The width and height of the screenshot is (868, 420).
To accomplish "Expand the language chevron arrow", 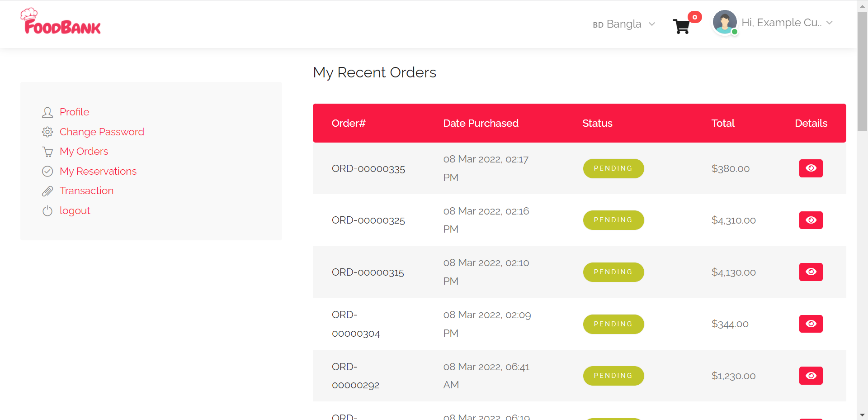I will click(652, 24).
